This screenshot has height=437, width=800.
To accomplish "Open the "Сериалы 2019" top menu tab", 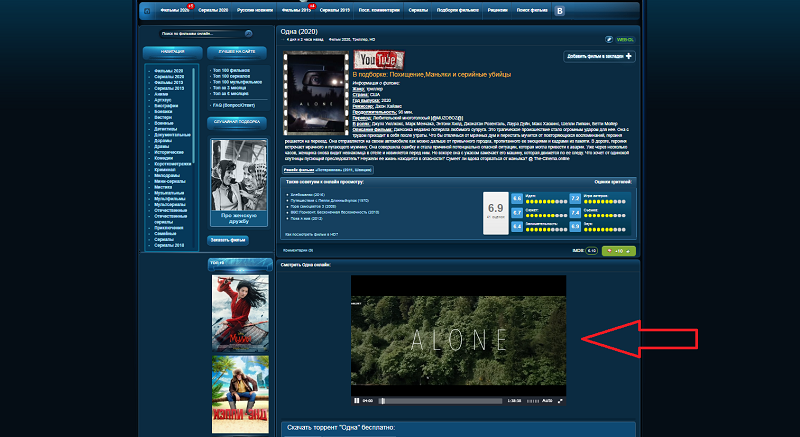I will click(335, 11).
